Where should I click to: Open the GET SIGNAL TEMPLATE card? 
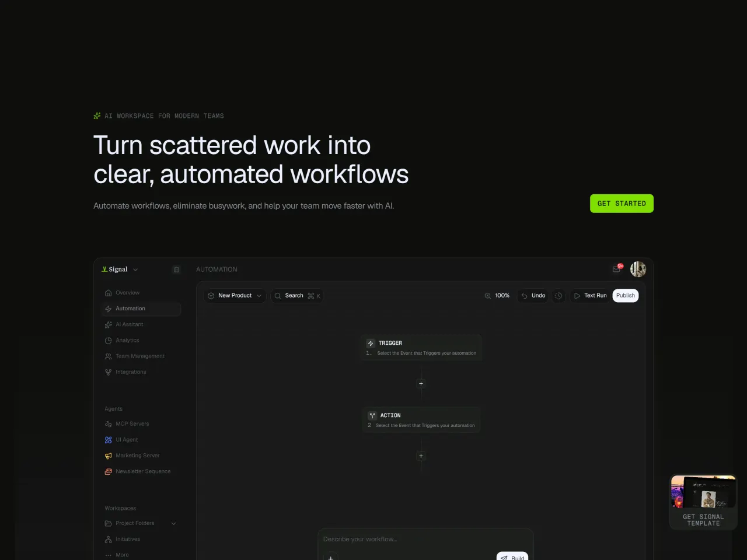[703, 502]
